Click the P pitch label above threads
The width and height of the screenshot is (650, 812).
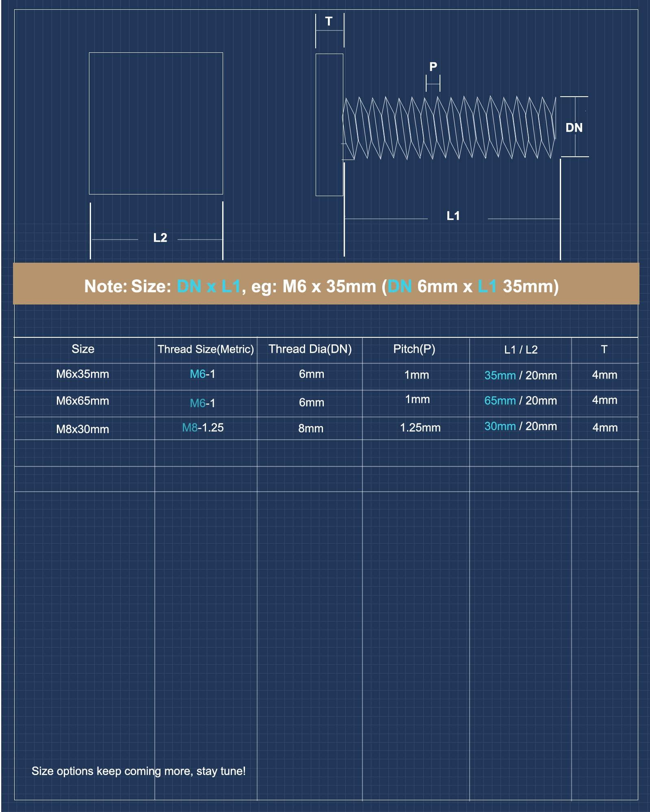(433, 67)
